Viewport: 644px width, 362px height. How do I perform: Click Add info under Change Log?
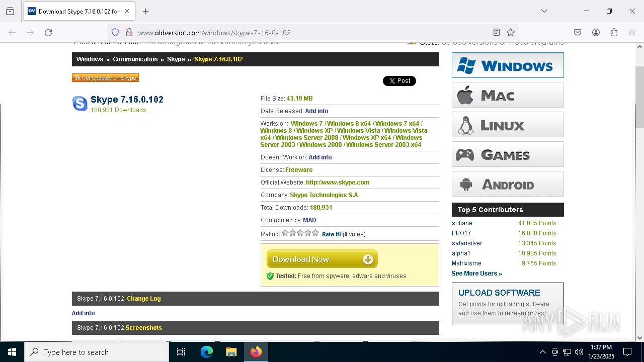(x=83, y=313)
